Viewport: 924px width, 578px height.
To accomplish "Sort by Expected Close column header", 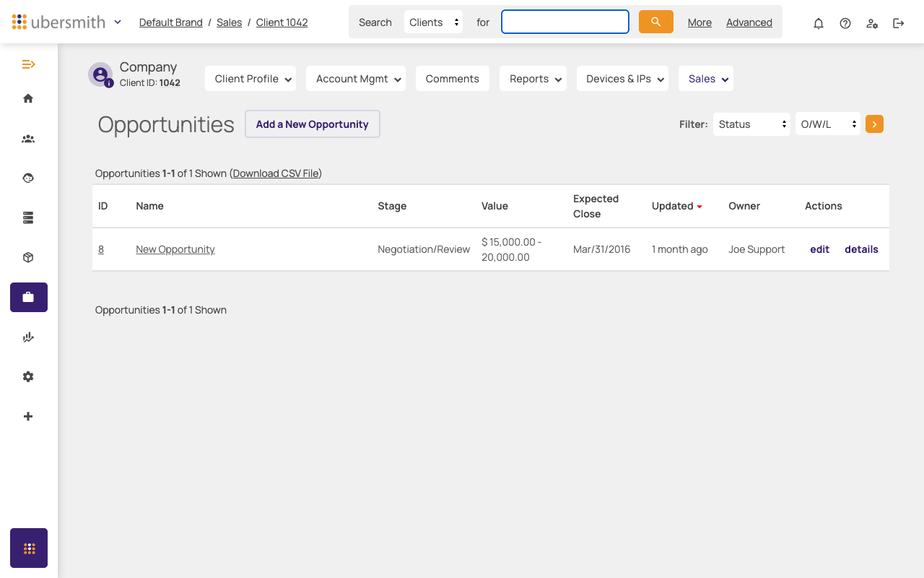I will (596, 207).
